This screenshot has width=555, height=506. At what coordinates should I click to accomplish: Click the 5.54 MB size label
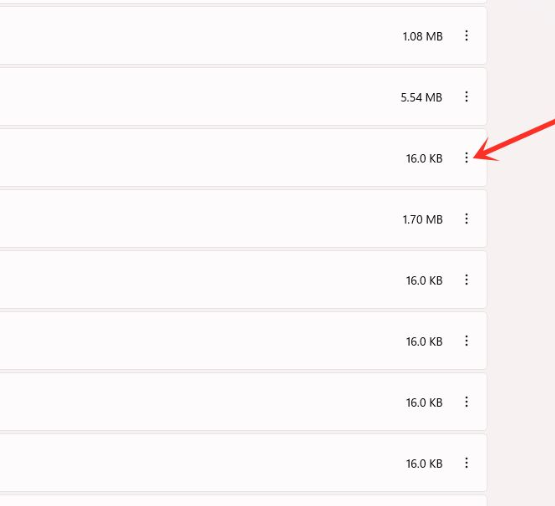tap(421, 97)
